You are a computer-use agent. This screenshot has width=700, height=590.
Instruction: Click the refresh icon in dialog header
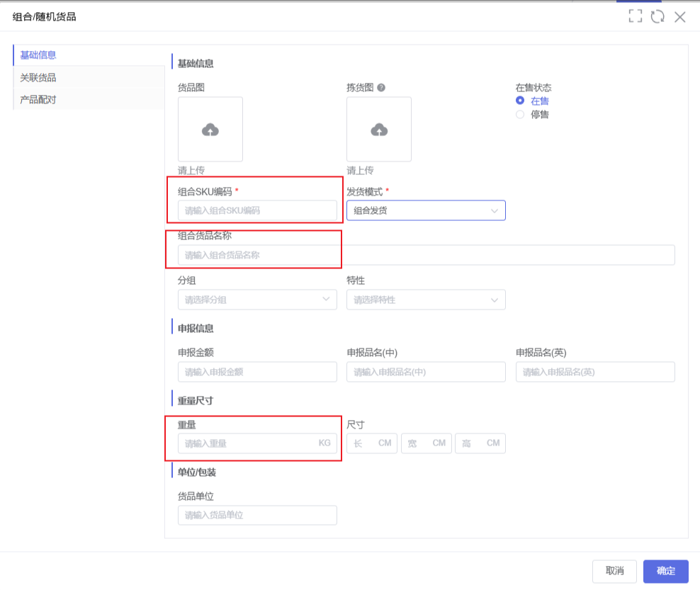coord(657,16)
